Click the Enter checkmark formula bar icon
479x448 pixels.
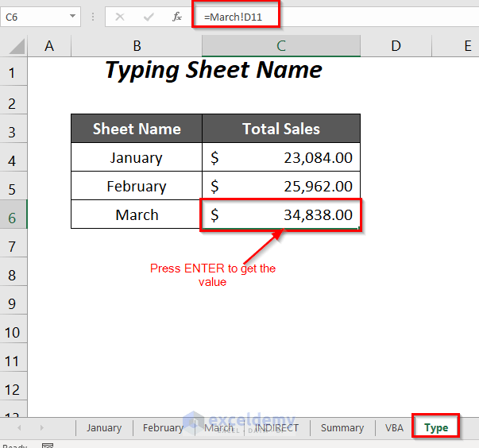coord(149,17)
